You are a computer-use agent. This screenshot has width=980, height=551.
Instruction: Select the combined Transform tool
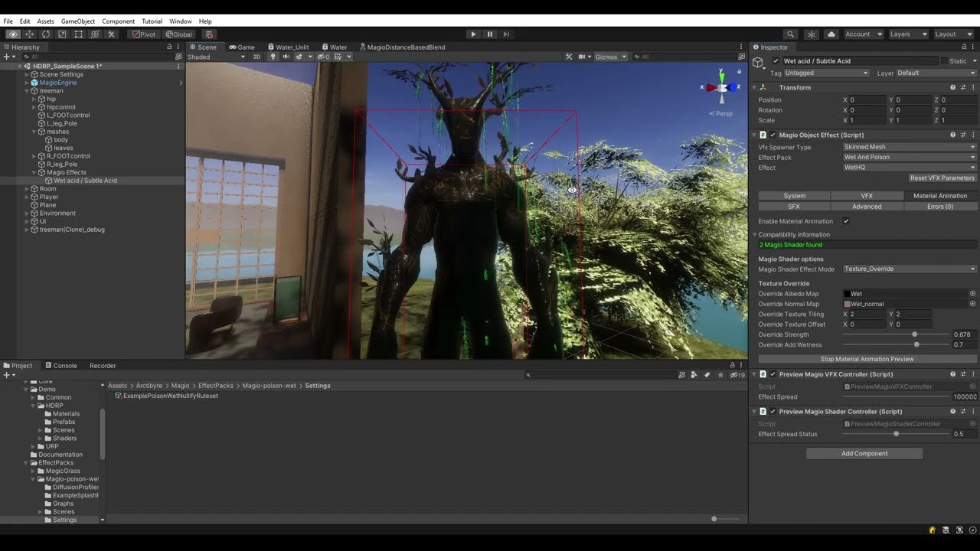point(95,34)
